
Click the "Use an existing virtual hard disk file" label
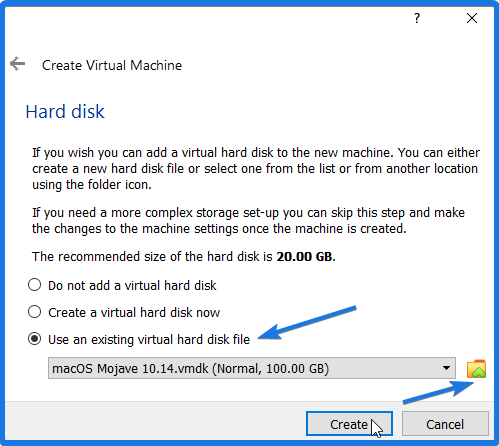(x=149, y=340)
